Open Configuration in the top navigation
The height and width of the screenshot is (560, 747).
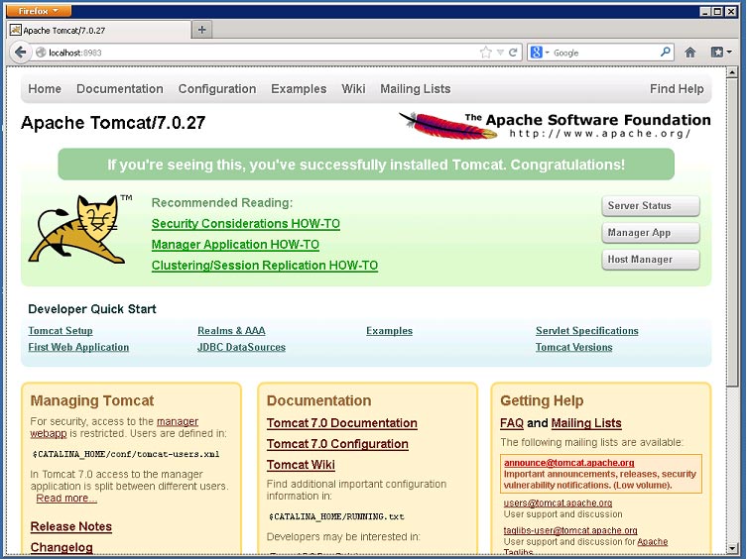point(217,89)
